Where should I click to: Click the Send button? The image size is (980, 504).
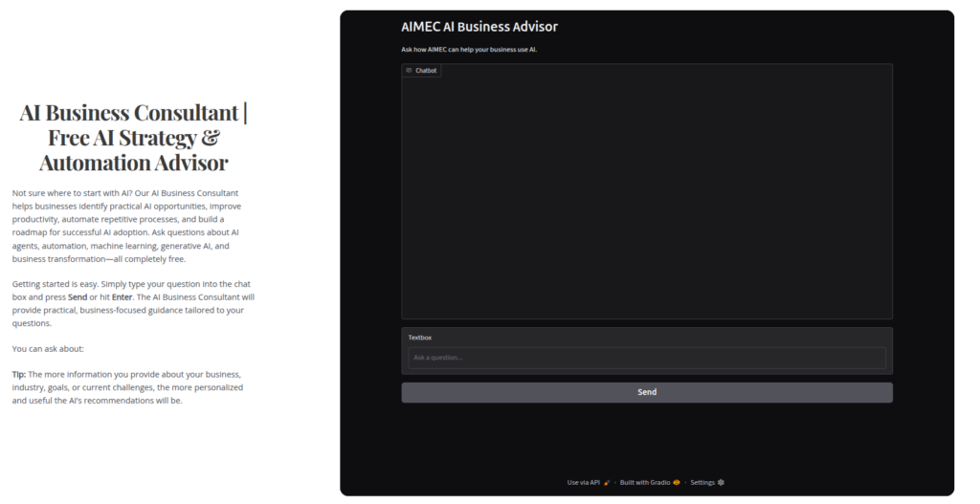pos(647,392)
